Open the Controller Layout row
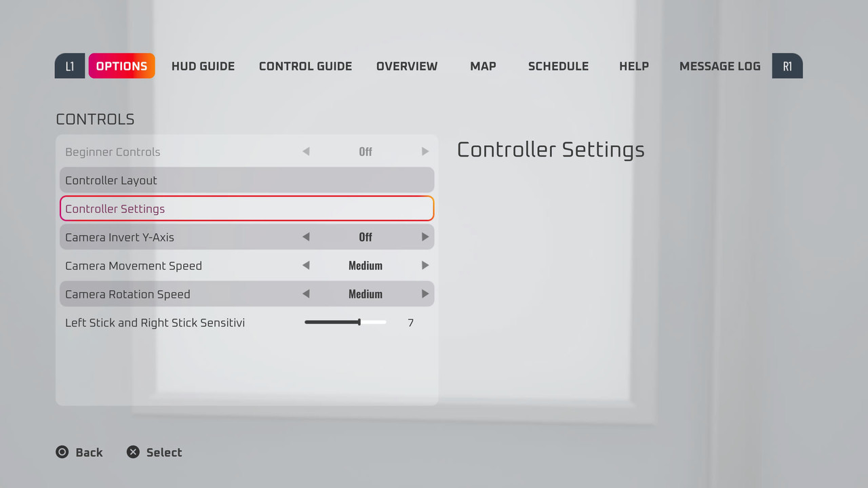The width and height of the screenshot is (868, 488). (247, 180)
